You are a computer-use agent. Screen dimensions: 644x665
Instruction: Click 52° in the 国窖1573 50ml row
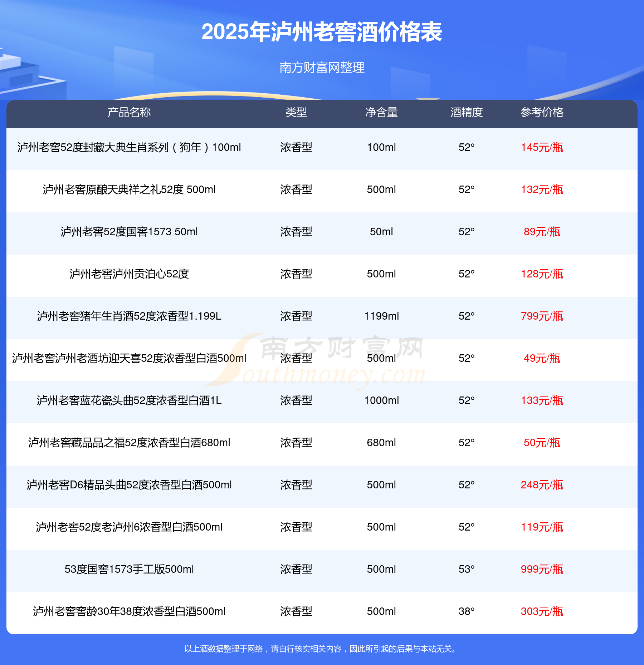point(467,232)
